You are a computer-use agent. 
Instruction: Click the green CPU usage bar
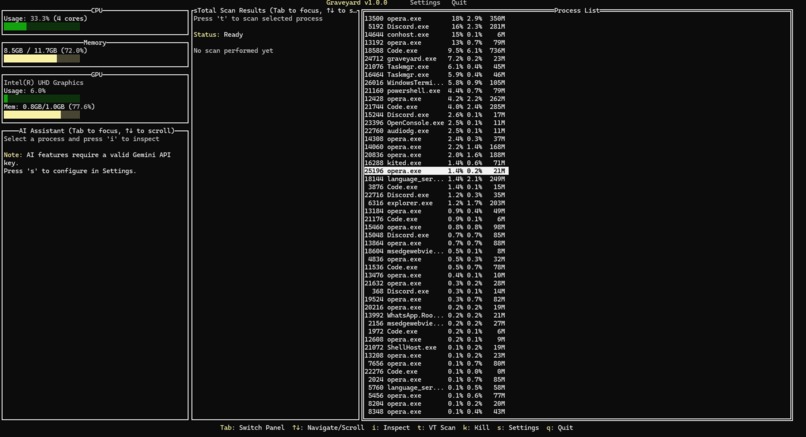[x=42, y=27]
